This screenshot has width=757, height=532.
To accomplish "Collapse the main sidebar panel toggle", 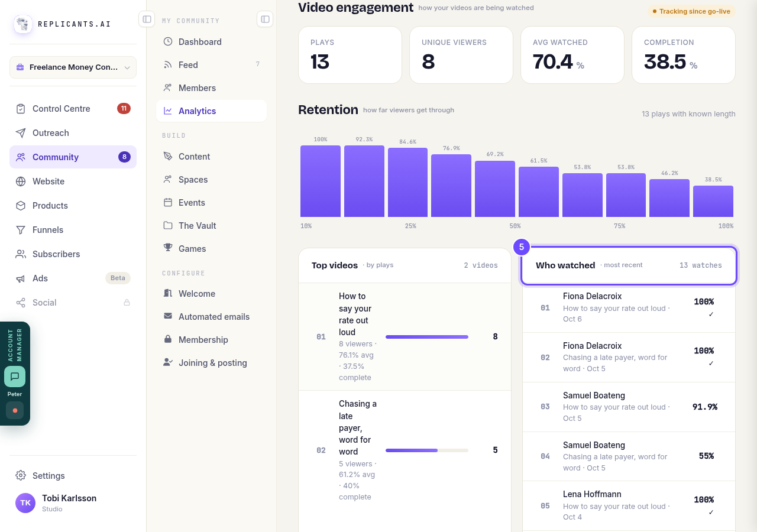I will 147,19.
